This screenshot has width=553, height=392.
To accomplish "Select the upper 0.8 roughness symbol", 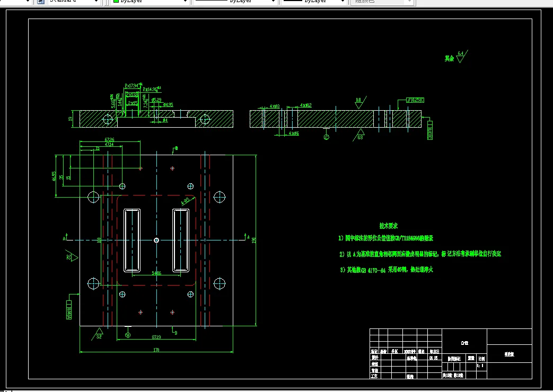I will pos(359,102).
